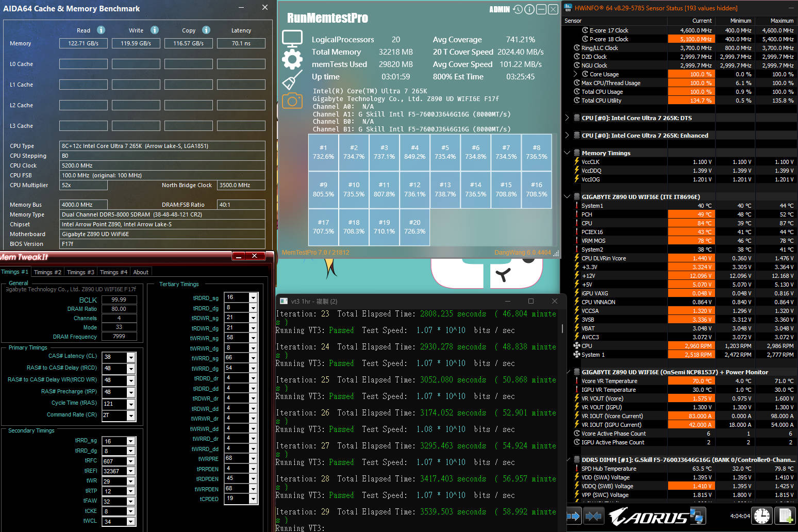Click AIDA64 Latency result 70.1 ns

[x=241, y=43]
